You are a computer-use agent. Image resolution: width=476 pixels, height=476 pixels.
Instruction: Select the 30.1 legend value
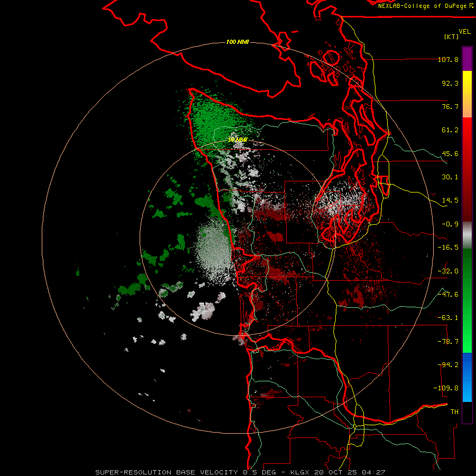tap(450, 177)
